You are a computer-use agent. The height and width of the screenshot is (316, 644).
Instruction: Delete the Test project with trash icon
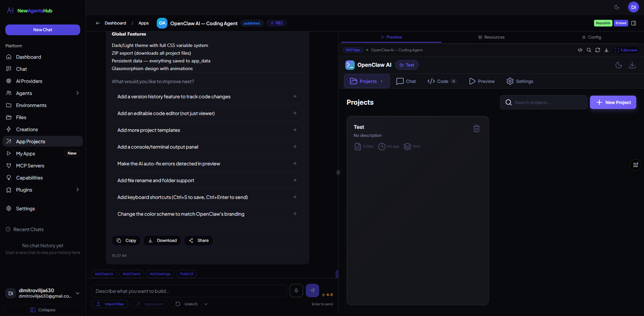[477, 128]
